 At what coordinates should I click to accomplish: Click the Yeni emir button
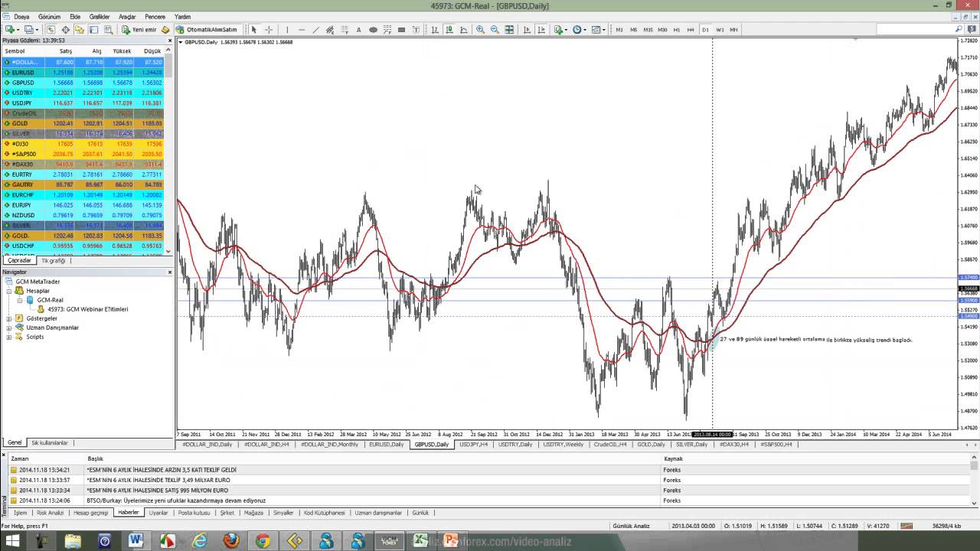pyautogui.click(x=139, y=30)
